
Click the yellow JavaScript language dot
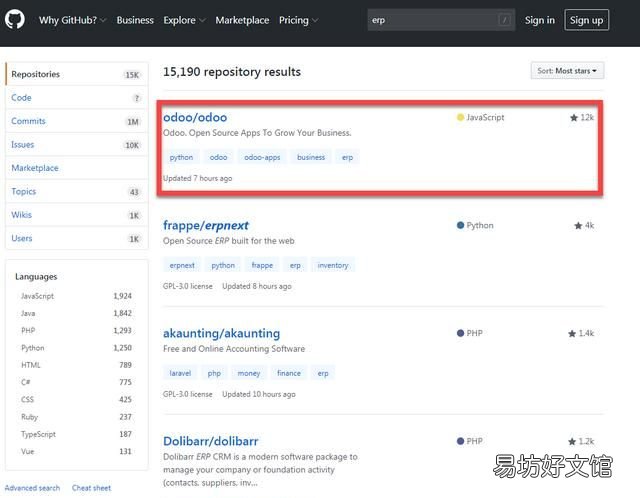[x=460, y=118]
